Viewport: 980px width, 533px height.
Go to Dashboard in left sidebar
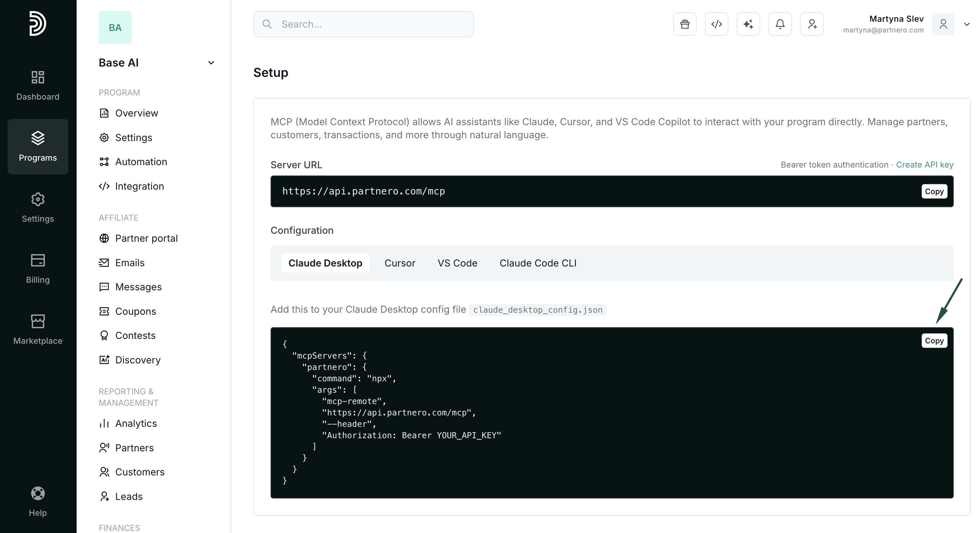pyautogui.click(x=38, y=85)
